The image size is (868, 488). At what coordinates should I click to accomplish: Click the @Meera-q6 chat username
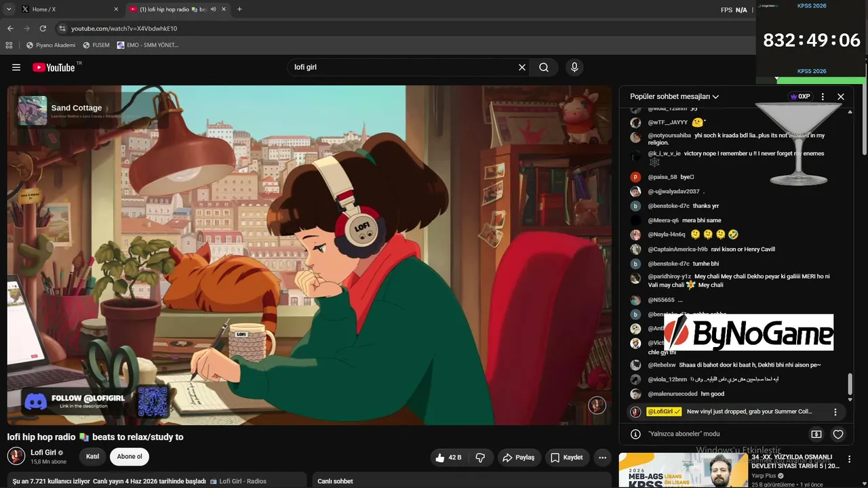click(x=663, y=220)
